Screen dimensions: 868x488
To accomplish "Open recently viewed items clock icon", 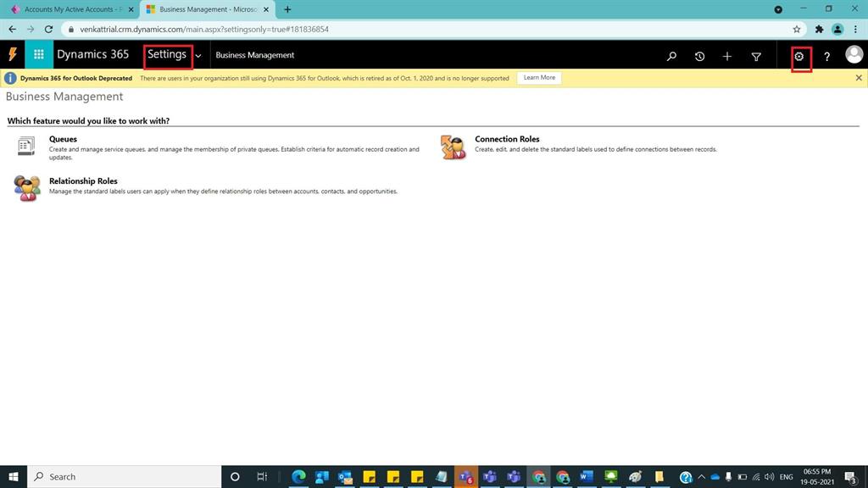I will [x=699, y=56].
